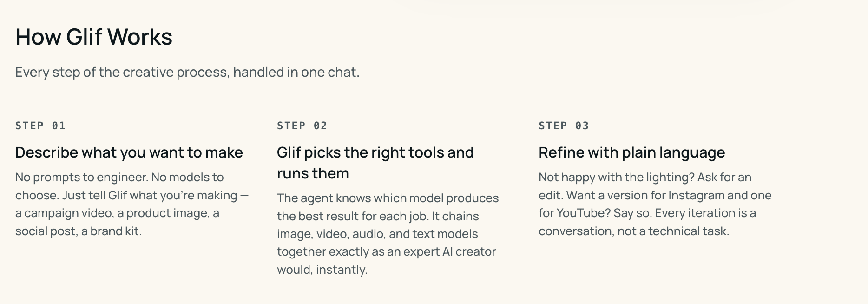Click the STEP 01 label
This screenshot has width=868, height=304.
40,126
